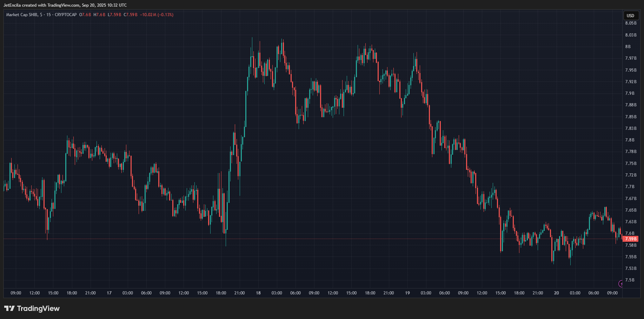Click the date 18 on time axis

coord(258,293)
